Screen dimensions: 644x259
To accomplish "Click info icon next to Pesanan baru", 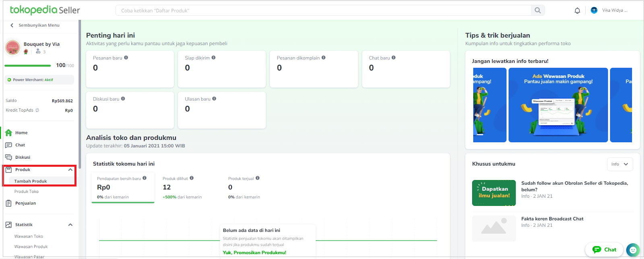I will coord(126,58).
